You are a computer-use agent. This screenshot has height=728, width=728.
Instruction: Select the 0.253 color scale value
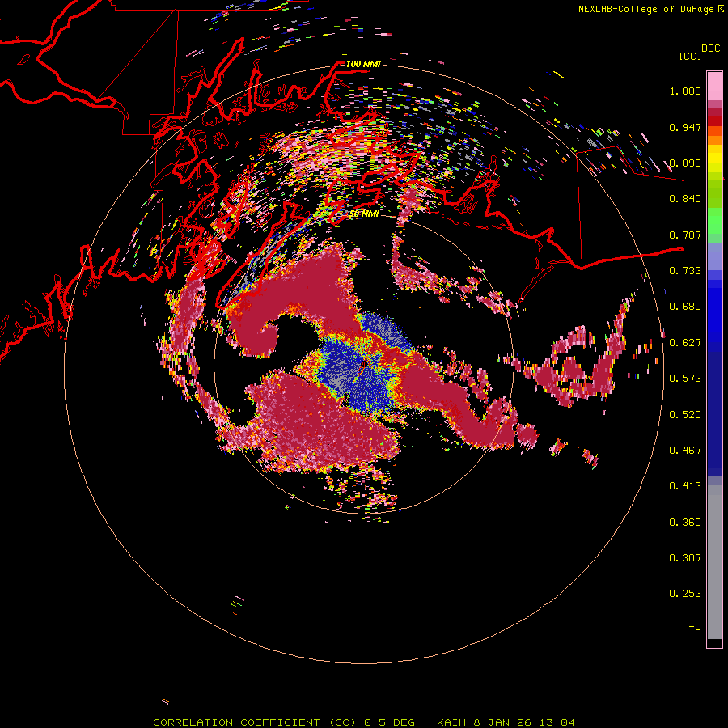(x=685, y=594)
